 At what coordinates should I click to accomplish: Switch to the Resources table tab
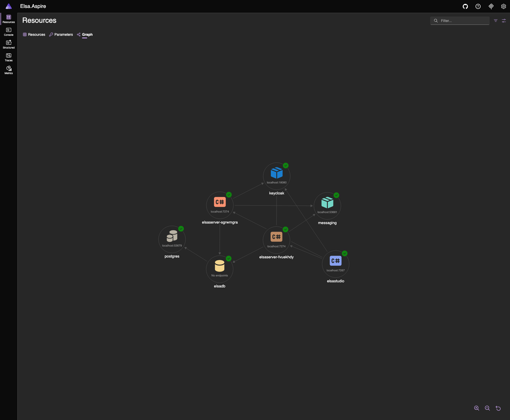pyautogui.click(x=34, y=34)
